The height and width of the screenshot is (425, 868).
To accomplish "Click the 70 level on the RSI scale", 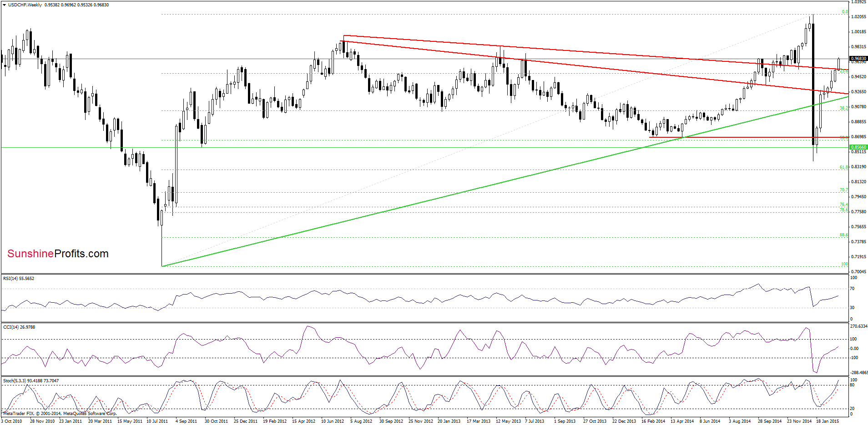I will 853,289.
